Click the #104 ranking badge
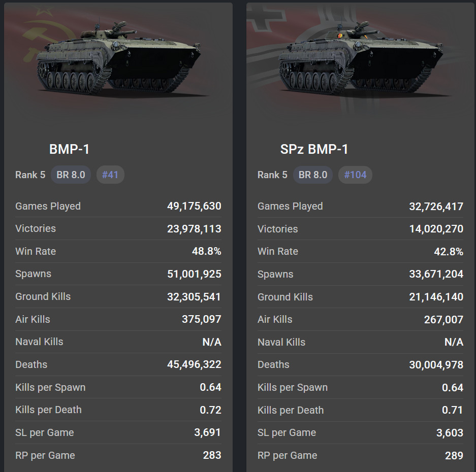The image size is (476, 472). (355, 175)
